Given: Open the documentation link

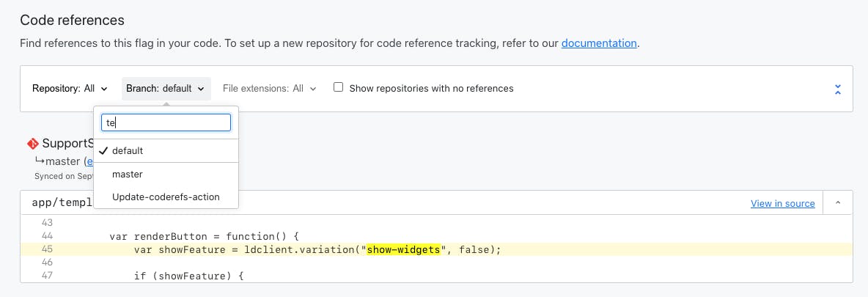Looking at the screenshot, I should [x=599, y=43].
